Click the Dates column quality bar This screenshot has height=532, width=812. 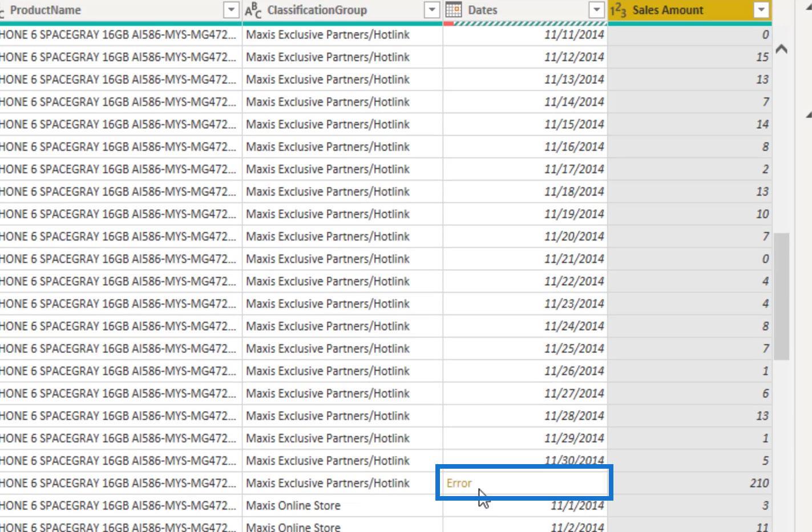[x=525, y=23]
